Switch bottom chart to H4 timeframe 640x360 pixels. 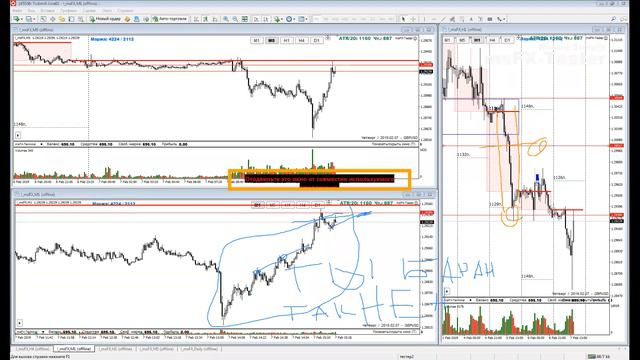click(x=302, y=204)
